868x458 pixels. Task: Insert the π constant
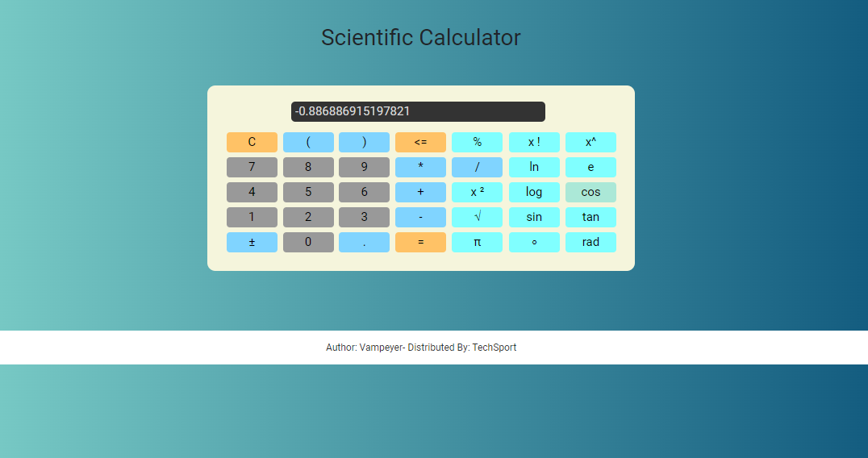click(478, 242)
